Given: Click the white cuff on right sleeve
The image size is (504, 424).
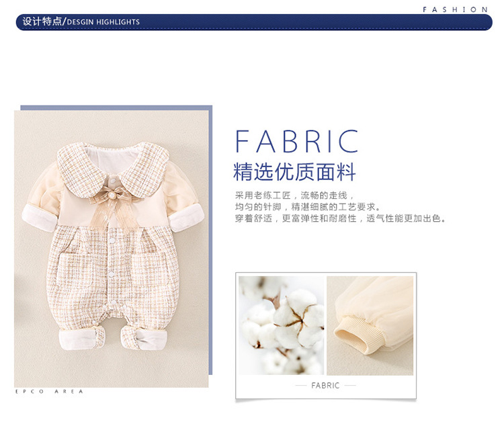Looking at the screenshot, I should point(188,216).
